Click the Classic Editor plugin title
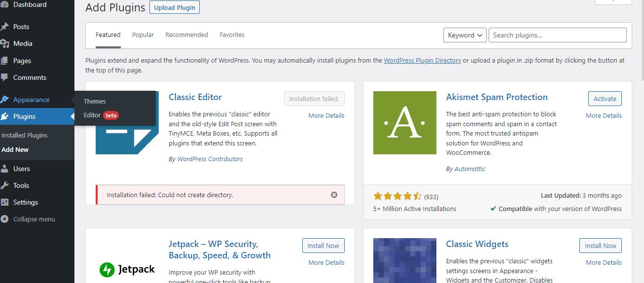Viewport: 644px width, 283px height. click(x=195, y=97)
